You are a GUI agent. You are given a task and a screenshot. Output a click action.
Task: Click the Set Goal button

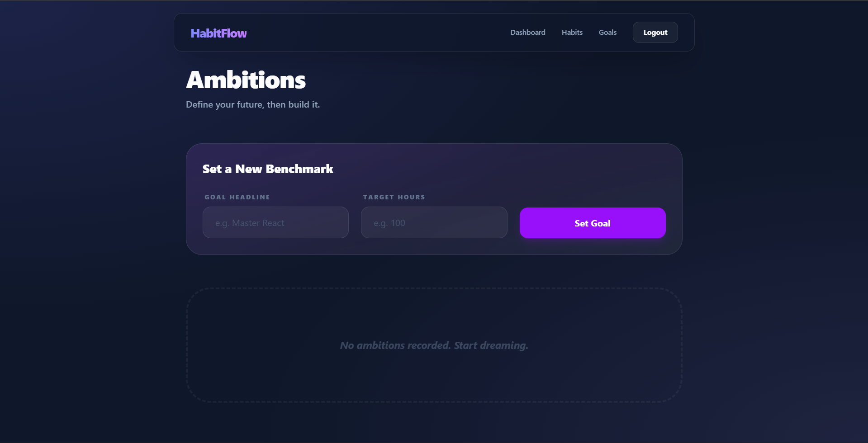pyautogui.click(x=592, y=223)
